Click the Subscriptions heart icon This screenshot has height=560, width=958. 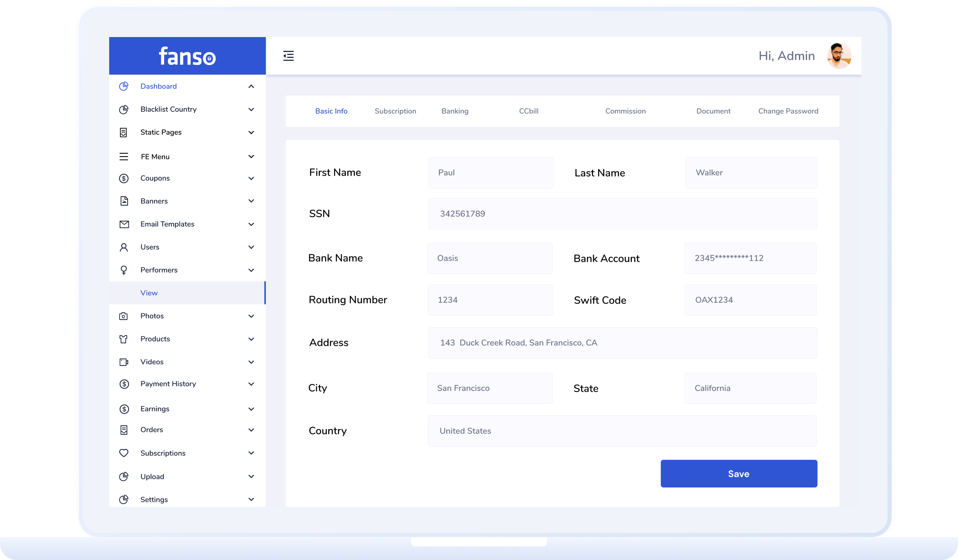coord(124,453)
